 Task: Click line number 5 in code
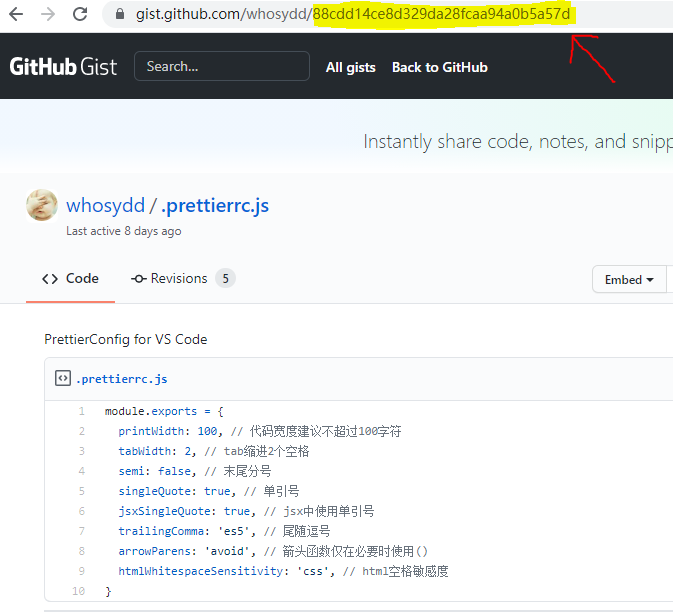click(82, 491)
